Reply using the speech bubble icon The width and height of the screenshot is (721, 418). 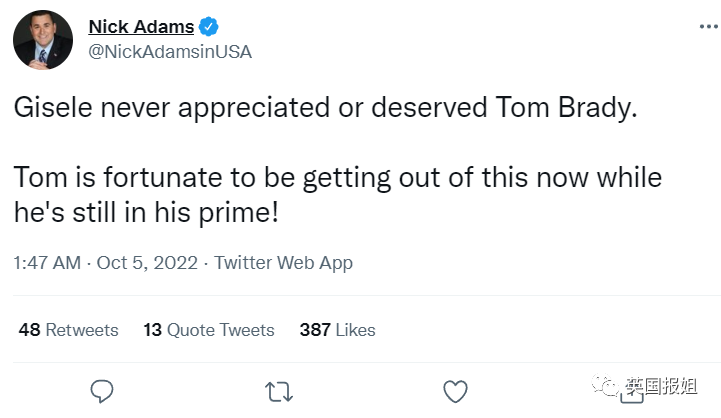103,389
